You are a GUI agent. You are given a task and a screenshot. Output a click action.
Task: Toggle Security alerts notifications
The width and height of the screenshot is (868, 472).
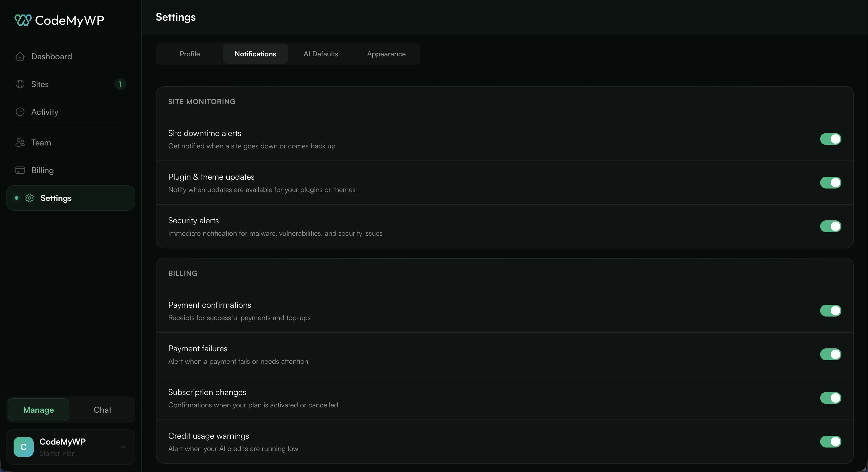tap(830, 226)
